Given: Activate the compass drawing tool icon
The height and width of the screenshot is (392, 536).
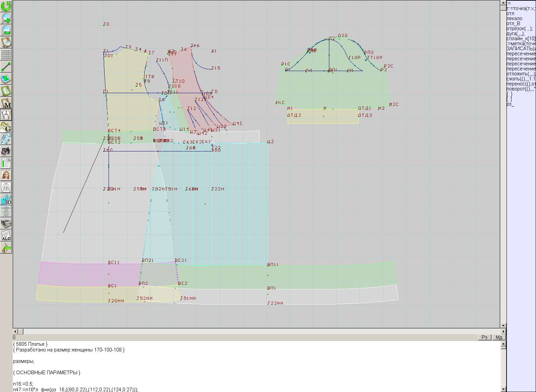Looking at the screenshot, I should (6, 115).
